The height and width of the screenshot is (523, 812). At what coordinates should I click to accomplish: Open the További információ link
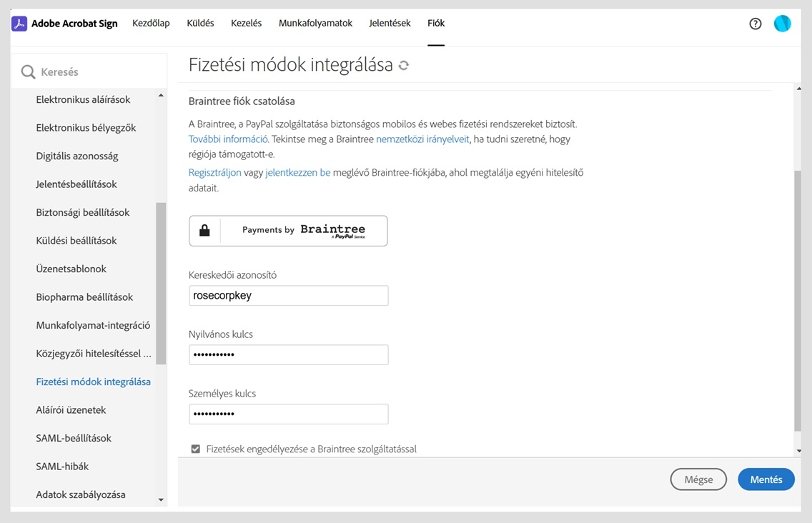pos(228,139)
